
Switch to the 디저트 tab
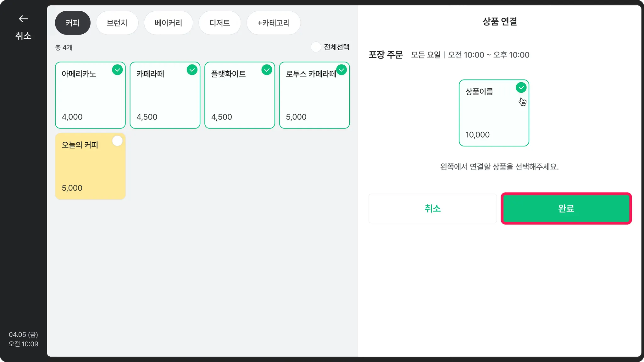pyautogui.click(x=219, y=23)
